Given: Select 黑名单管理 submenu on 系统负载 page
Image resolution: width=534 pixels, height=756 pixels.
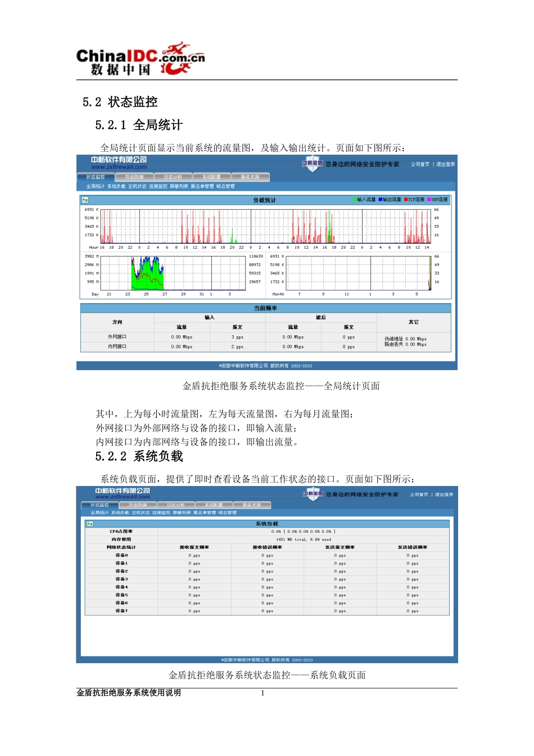Looking at the screenshot, I should 205,513.
